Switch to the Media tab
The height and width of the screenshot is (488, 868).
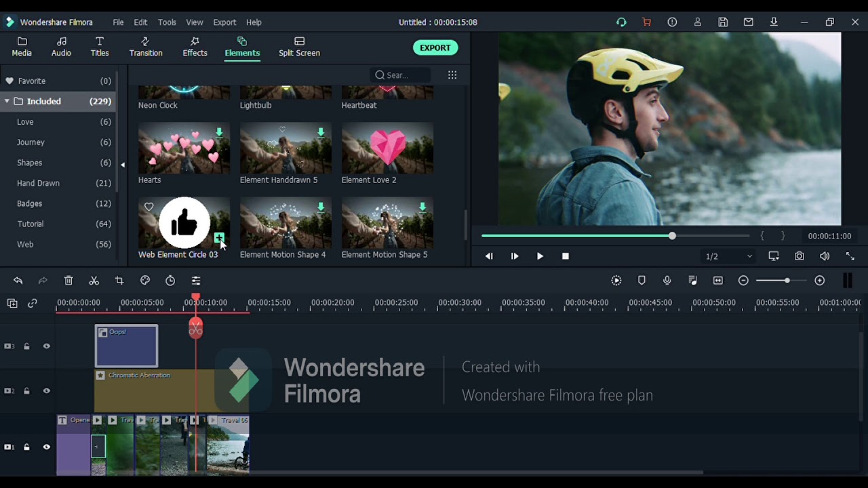coord(22,47)
